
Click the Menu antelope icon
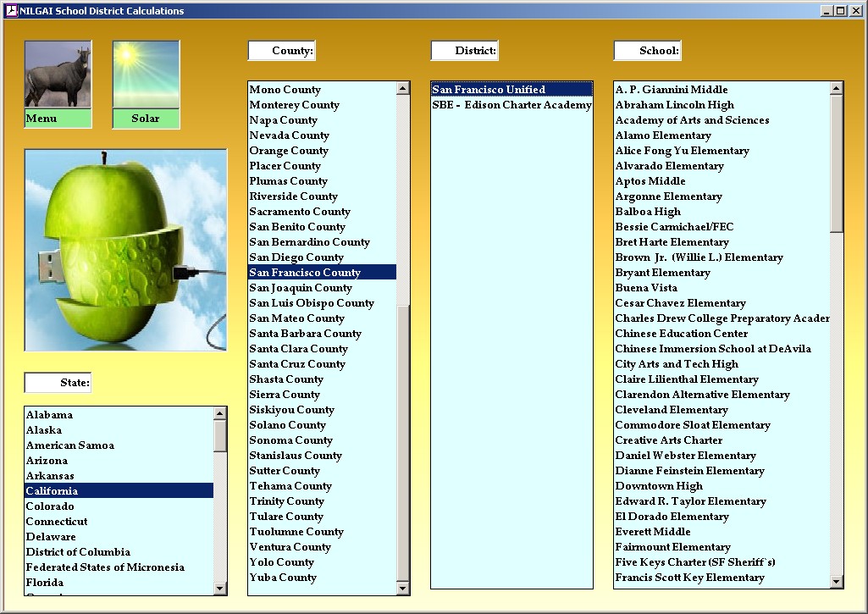tap(58, 76)
